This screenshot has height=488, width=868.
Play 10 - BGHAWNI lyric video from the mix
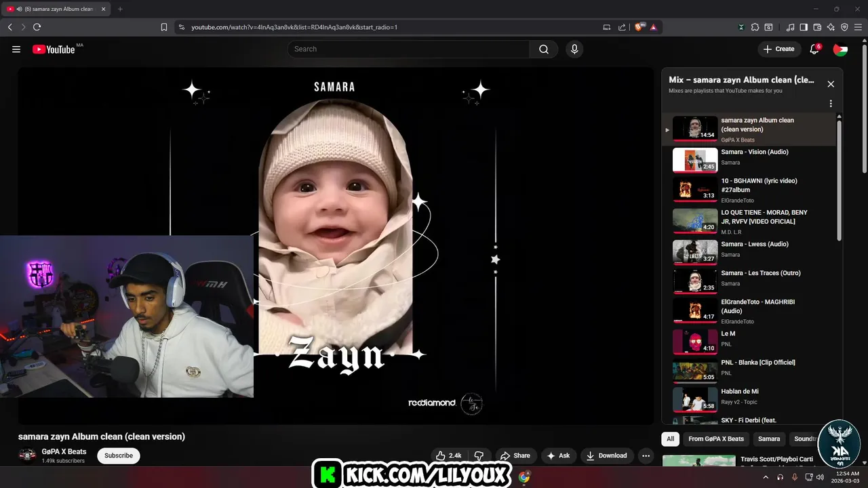pyautogui.click(x=749, y=190)
